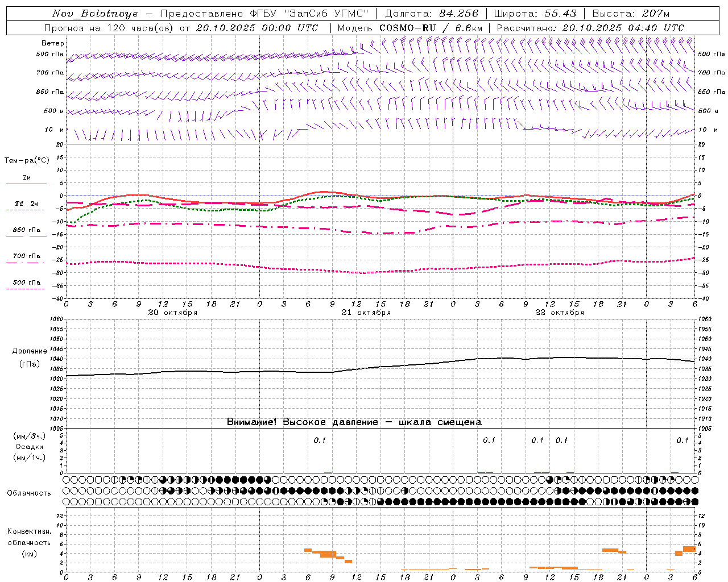Click the (мм/3ч.) precipitation unit label
Viewport: 728px width, 582px height.
[x=30, y=436]
